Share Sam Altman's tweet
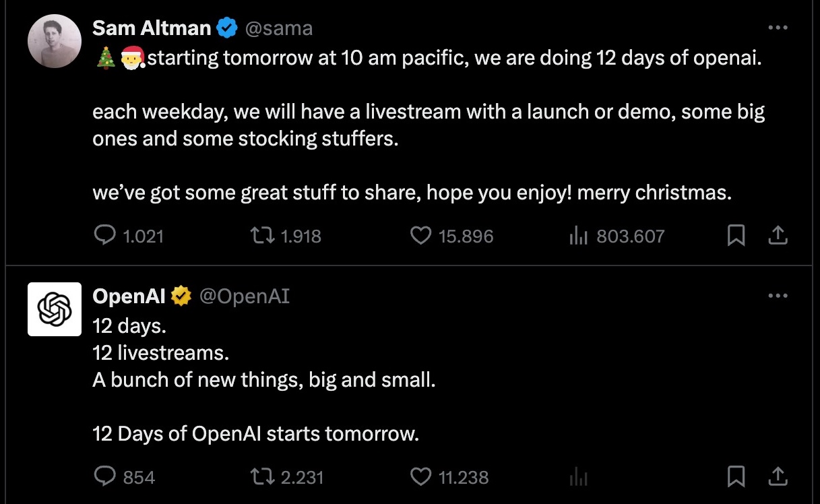This screenshot has width=820, height=504. [778, 235]
